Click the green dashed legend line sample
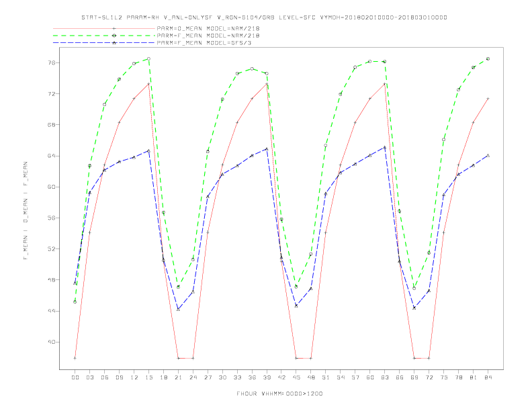Image resolution: width=532 pixels, height=411 pixels. click(104, 36)
